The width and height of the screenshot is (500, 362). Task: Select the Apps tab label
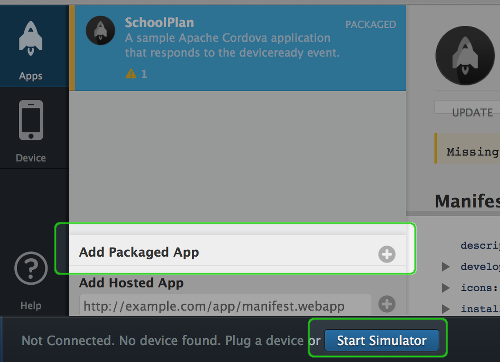click(x=31, y=76)
